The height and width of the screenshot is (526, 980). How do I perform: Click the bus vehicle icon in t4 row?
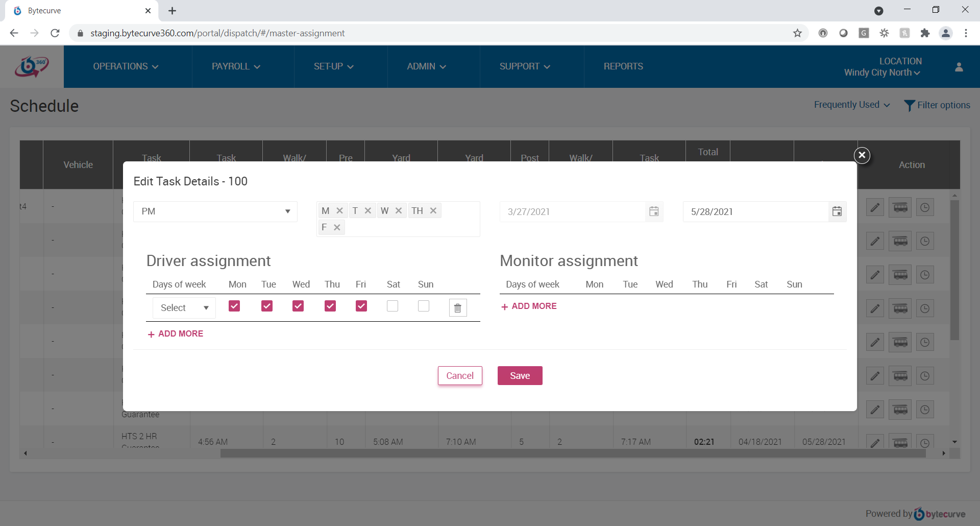pos(900,207)
